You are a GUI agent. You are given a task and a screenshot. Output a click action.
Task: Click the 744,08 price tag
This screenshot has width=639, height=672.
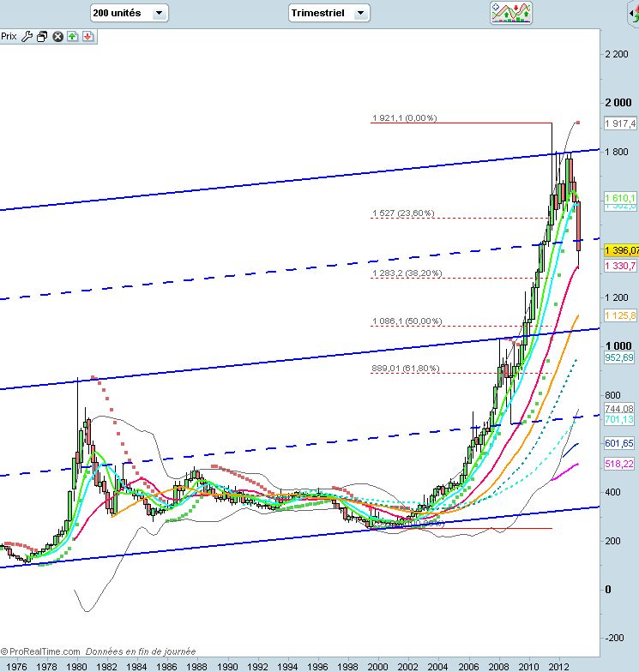(619, 409)
